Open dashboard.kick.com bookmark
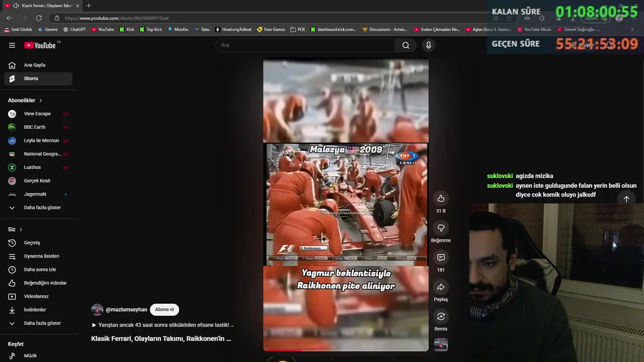 click(334, 30)
